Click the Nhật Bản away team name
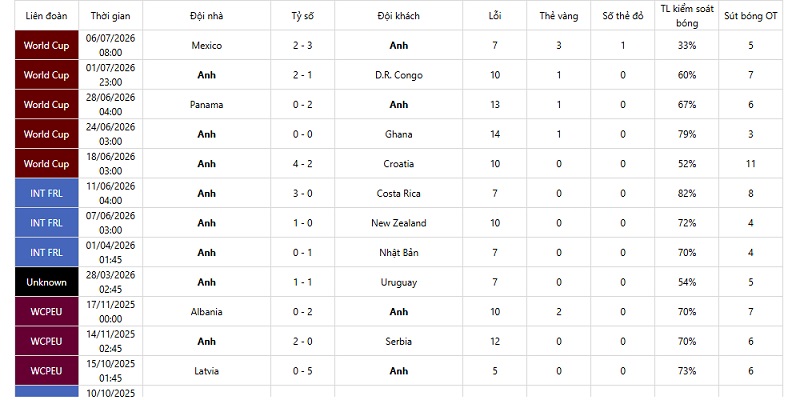Image resolution: width=800 pixels, height=400 pixels. click(x=398, y=253)
